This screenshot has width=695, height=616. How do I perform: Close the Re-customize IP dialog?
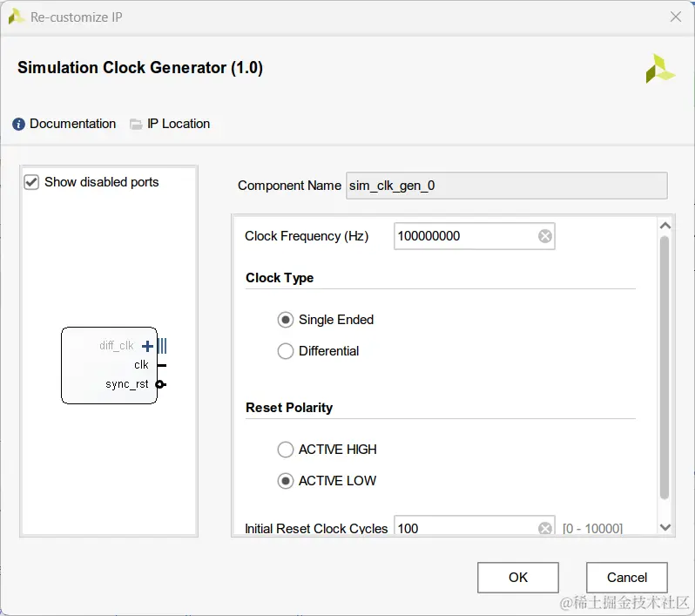pyautogui.click(x=676, y=17)
